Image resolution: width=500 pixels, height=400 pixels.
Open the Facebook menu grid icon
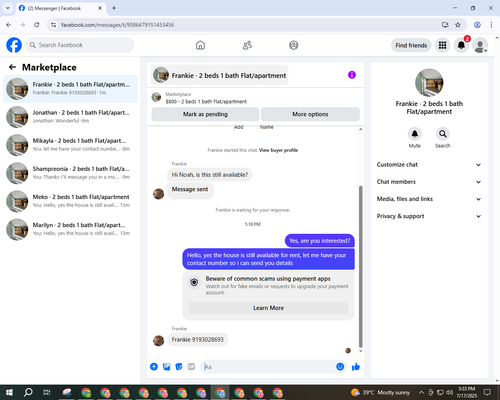[x=442, y=45]
